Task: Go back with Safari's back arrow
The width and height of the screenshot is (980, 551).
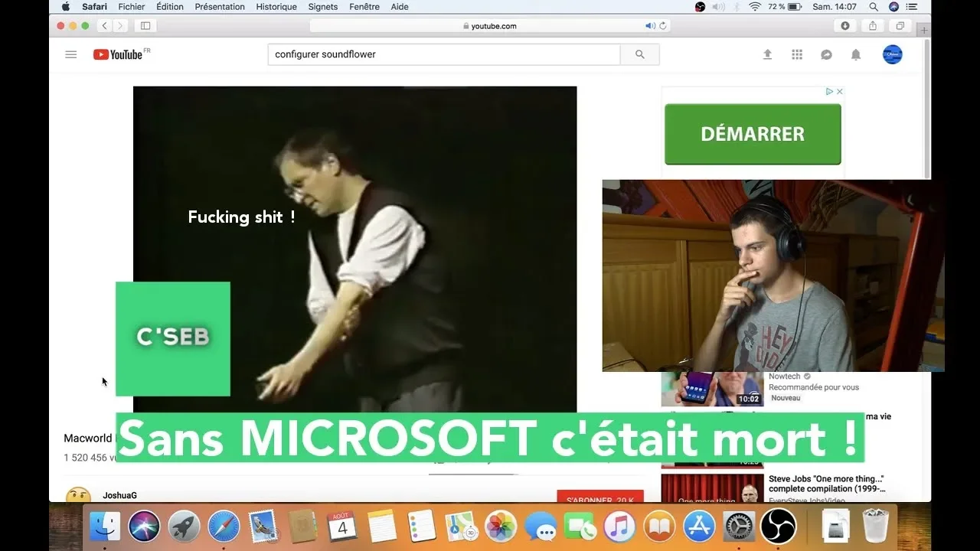Action: (x=106, y=26)
